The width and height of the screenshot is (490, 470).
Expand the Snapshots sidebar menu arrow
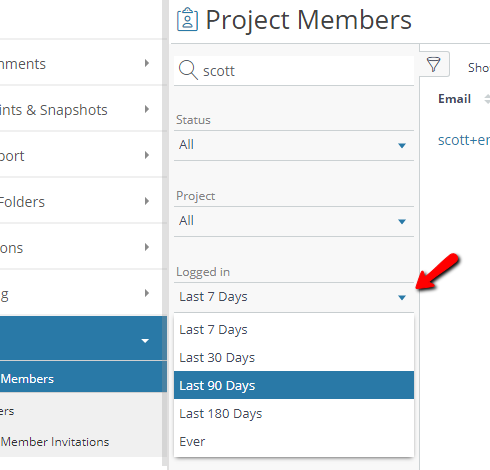(x=147, y=109)
